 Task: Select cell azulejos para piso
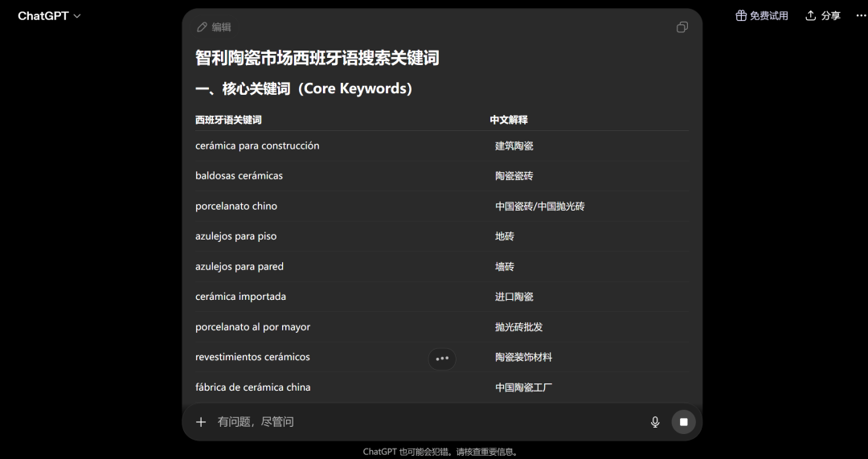pos(235,236)
